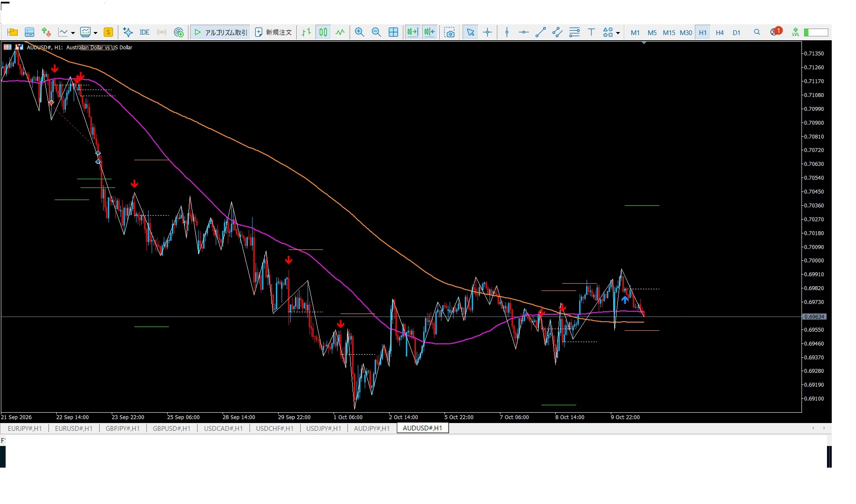Select the M15 timeframe
856x504 pixels.
point(669,32)
